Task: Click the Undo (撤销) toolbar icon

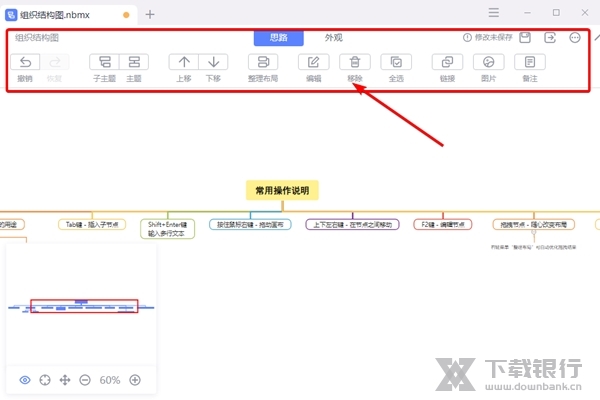Action: [25, 62]
